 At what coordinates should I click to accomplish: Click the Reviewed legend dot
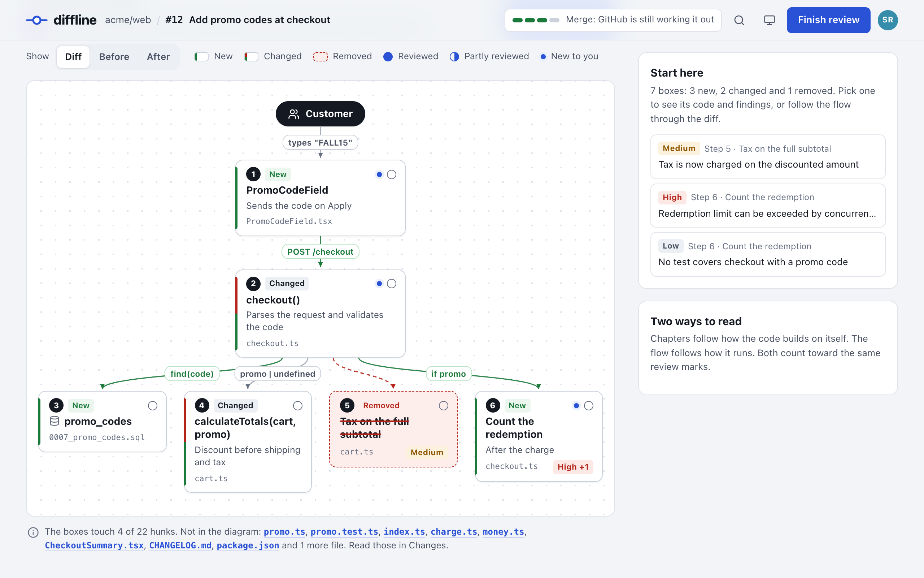[388, 57]
